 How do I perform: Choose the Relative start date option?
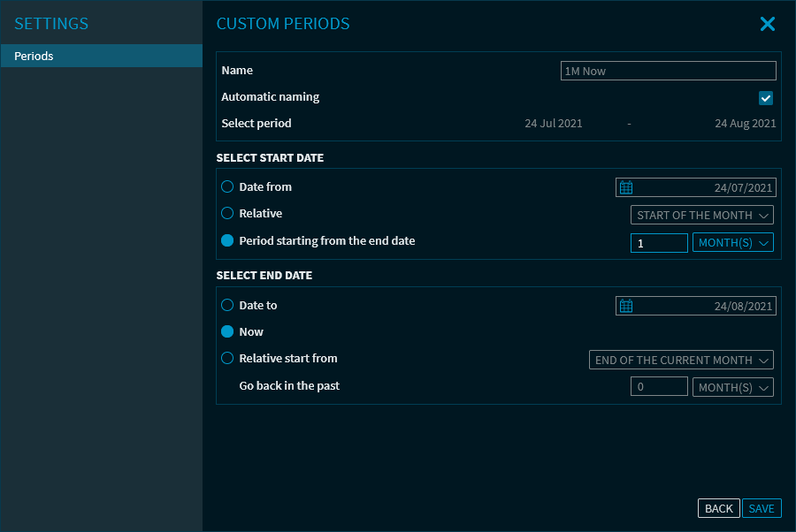(x=227, y=214)
